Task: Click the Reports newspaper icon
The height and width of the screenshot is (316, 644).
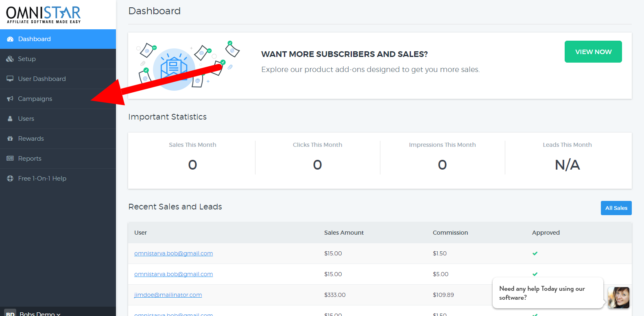Action: click(x=10, y=159)
